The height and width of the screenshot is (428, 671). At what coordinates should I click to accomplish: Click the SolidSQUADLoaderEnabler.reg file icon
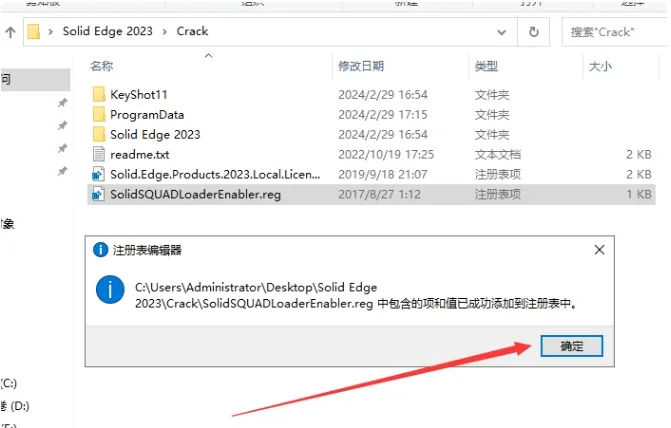[x=98, y=194]
